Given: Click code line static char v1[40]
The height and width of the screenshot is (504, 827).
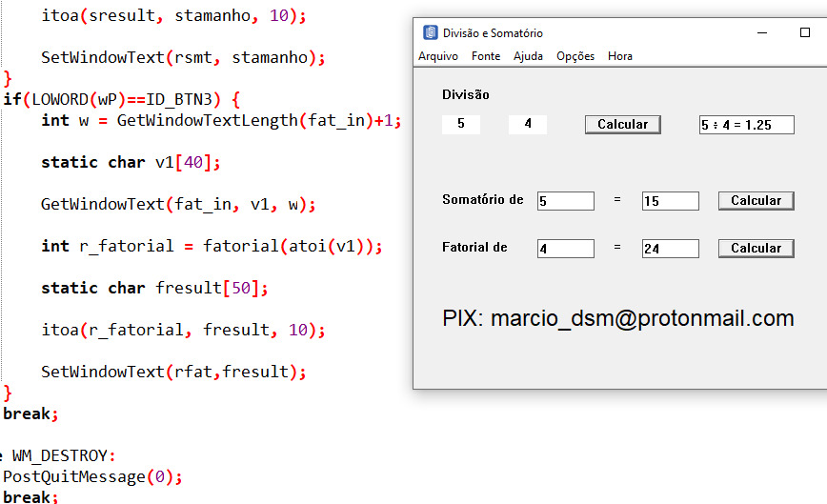Looking at the screenshot, I should coord(131,162).
